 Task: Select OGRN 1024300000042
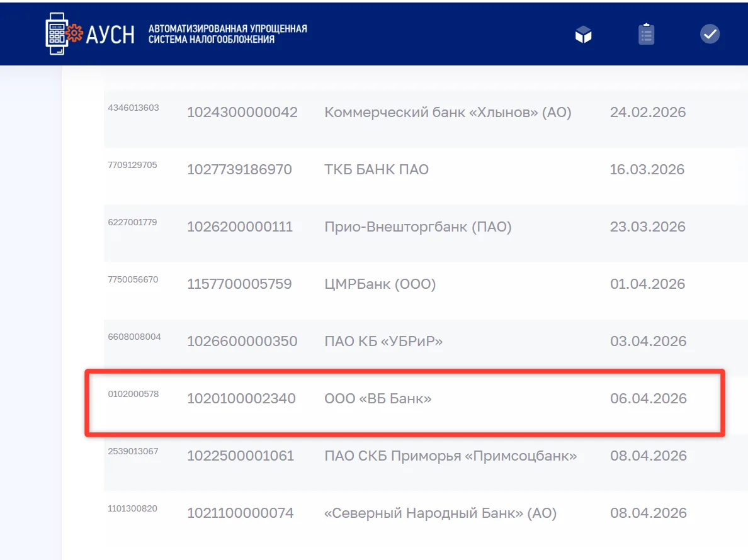(242, 112)
